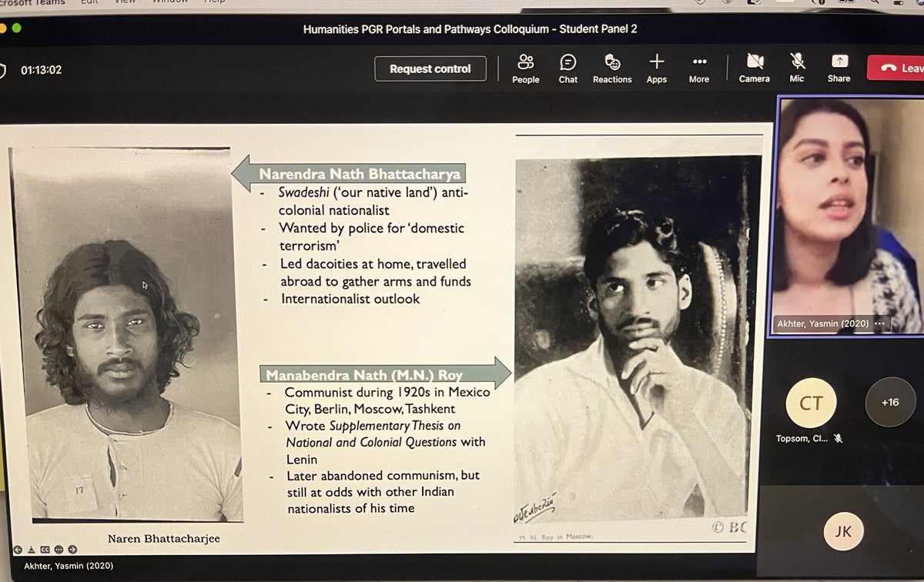This screenshot has height=582, width=924.
Task: Open more slide options menu
Action: [59, 550]
